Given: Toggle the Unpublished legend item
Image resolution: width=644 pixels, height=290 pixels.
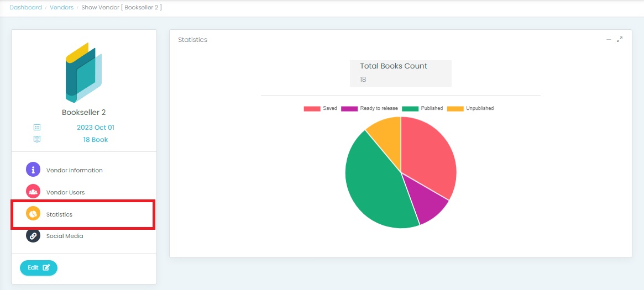Looking at the screenshot, I should [x=470, y=108].
